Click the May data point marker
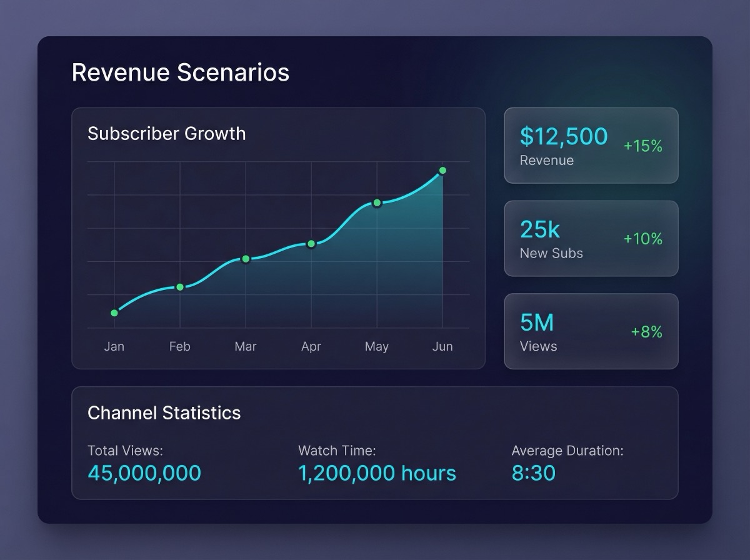The height and width of the screenshot is (560, 750). pos(377,202)
